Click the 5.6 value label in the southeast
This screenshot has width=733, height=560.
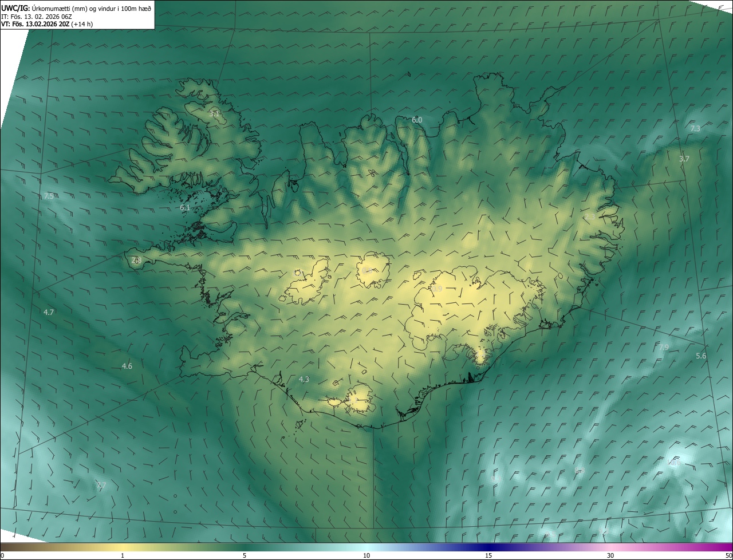[x=701, y=356]
